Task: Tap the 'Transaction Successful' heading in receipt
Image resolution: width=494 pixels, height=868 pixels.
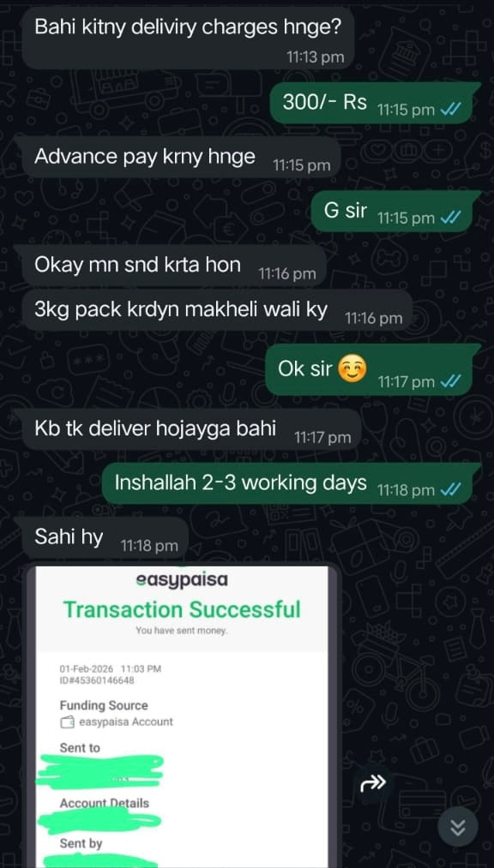Action: pyautogui.click(x=182, y=609)
